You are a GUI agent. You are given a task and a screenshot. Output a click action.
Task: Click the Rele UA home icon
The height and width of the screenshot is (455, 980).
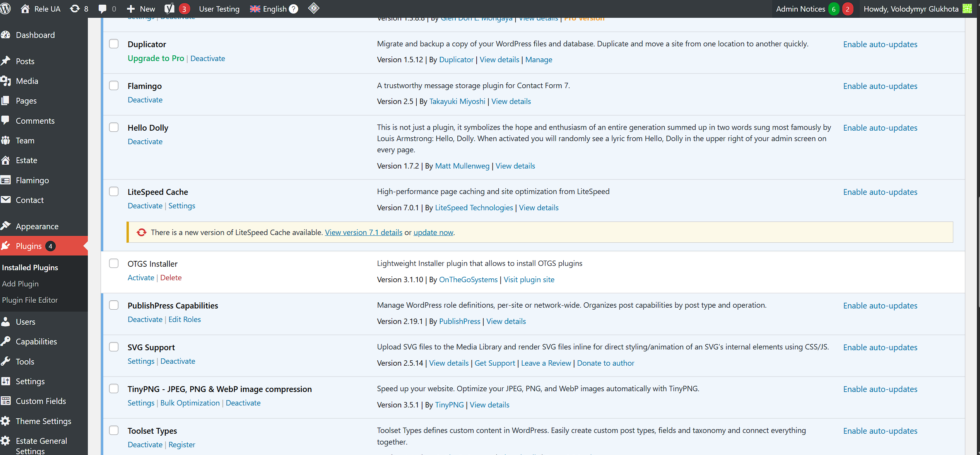point(25,9)
